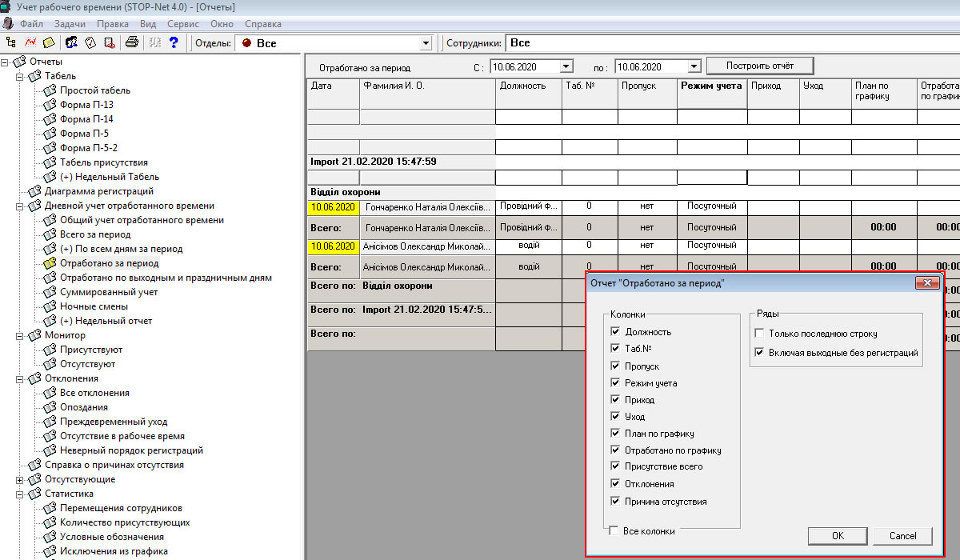Click icon next to Опоздания
Screen dimensions: 960x560
[x=50, y=407]
